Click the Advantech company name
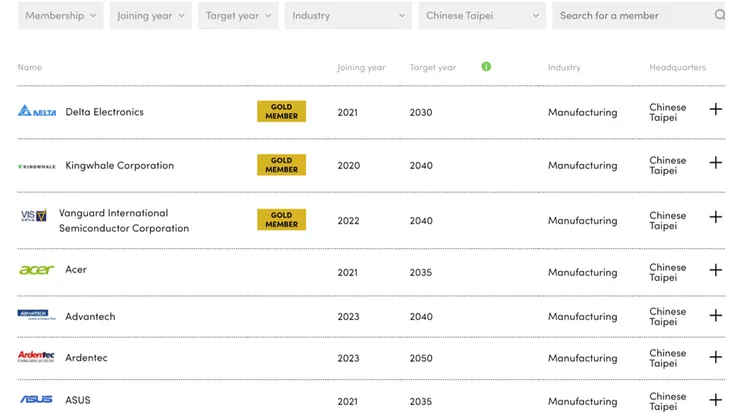Viewport: 740px width, 419px height. [90, 316]
